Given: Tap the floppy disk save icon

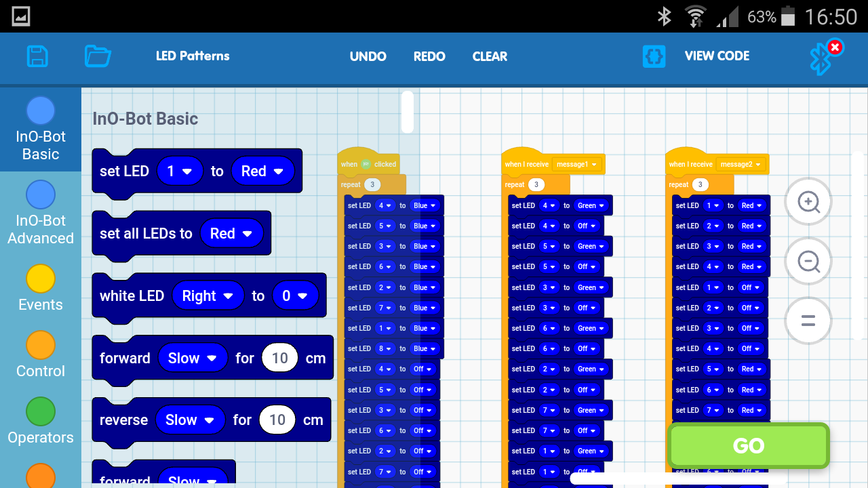Looking at the screenshot, I should 37,56.
